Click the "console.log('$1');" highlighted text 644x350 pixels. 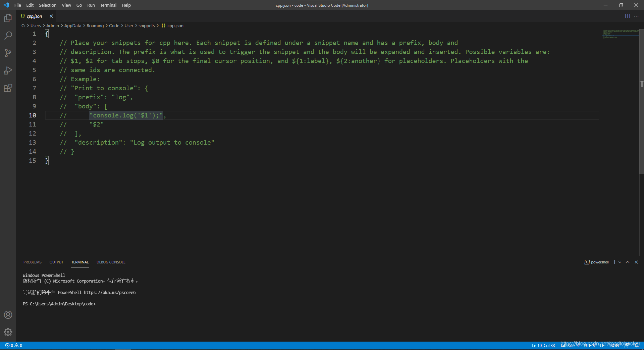coord(126,115)
